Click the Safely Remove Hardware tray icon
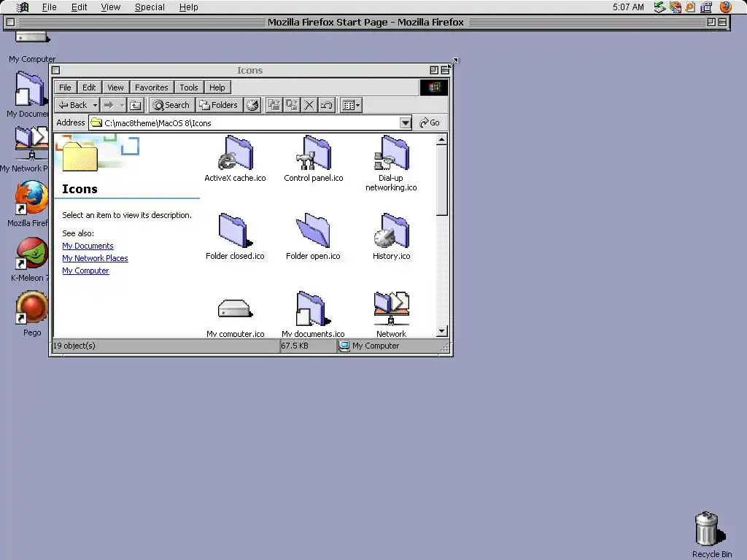Viewport: 747px width, 560px height. (659, 7)
